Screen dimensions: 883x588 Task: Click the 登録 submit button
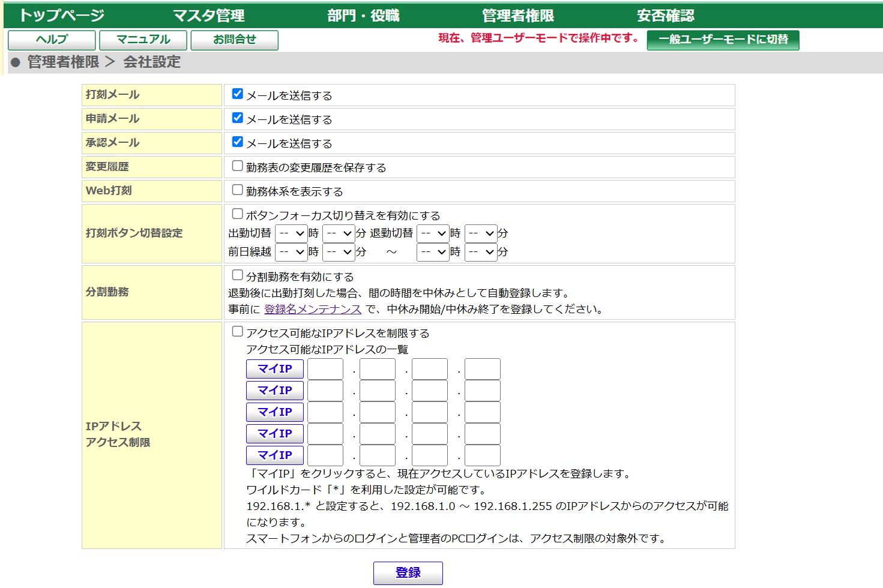pos(408,573)
